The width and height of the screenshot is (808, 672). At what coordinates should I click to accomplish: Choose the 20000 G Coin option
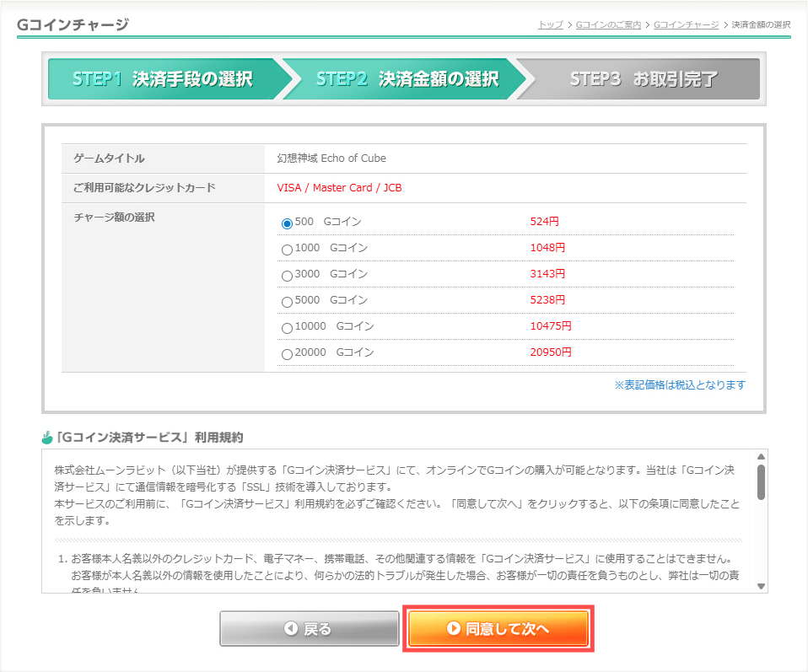287,354
